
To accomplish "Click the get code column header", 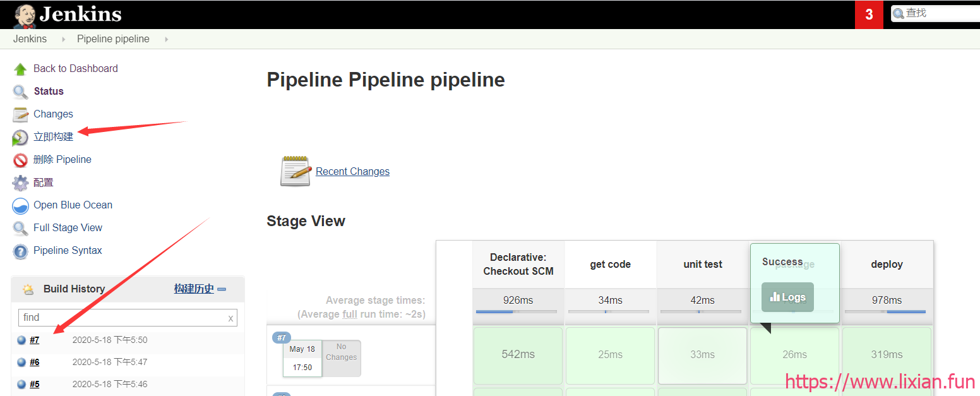I will point(611,265).
